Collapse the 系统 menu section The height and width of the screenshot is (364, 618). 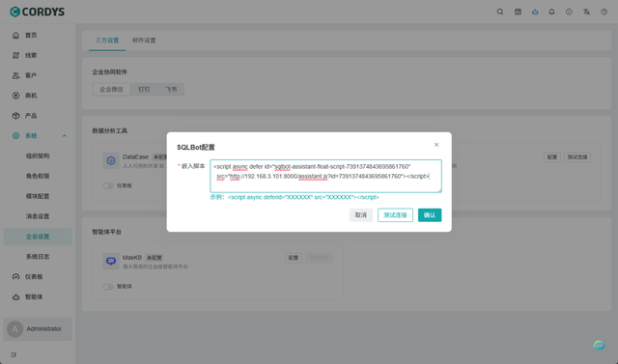coord(65,136)
